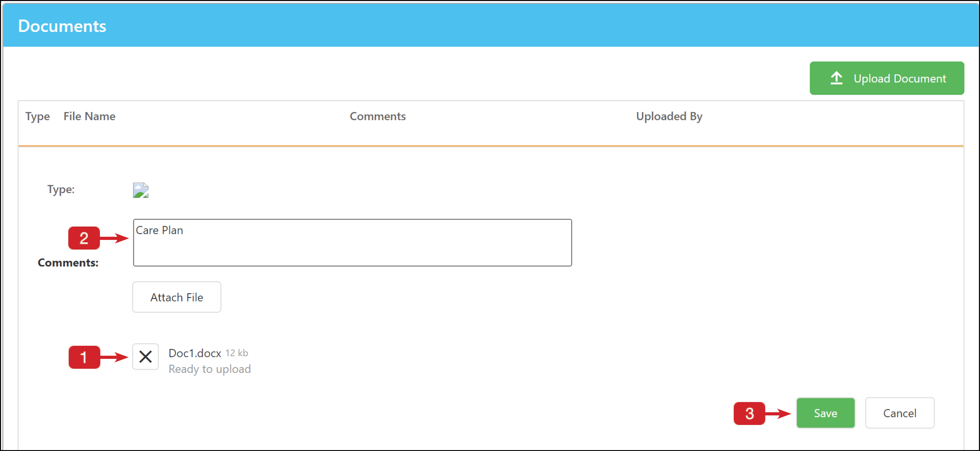Viewport: 980px width, 451px height.
Task: Click the Comments field label
Action: (68, 262)
